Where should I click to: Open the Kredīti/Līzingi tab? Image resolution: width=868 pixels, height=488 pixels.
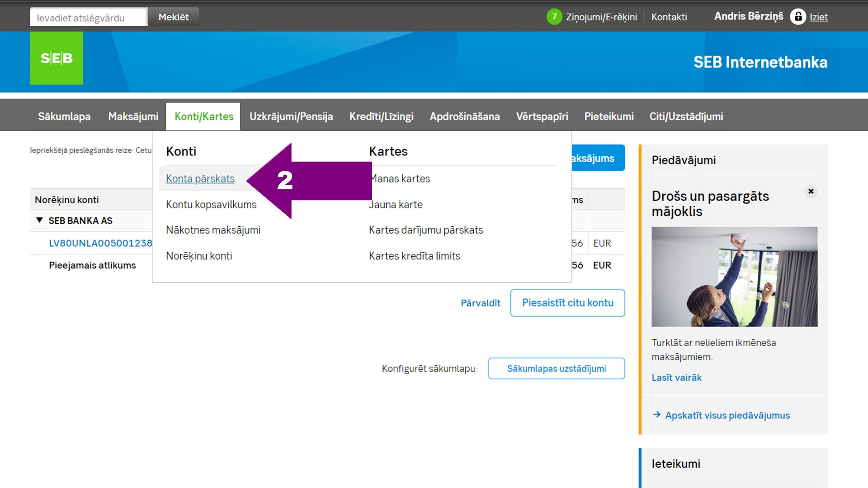381,117
